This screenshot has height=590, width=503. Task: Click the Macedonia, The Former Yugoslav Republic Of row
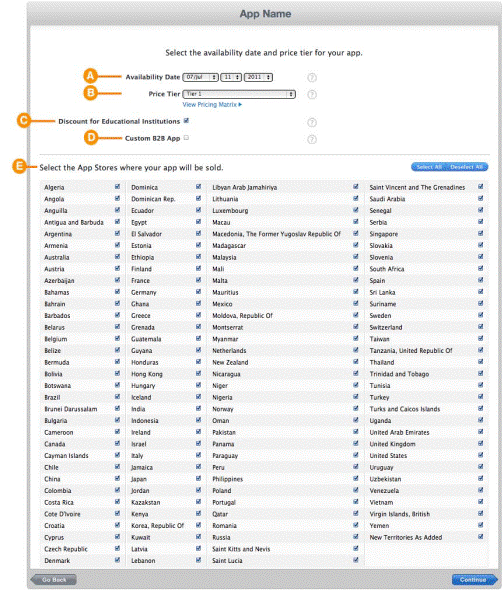(x=286, y=234)
